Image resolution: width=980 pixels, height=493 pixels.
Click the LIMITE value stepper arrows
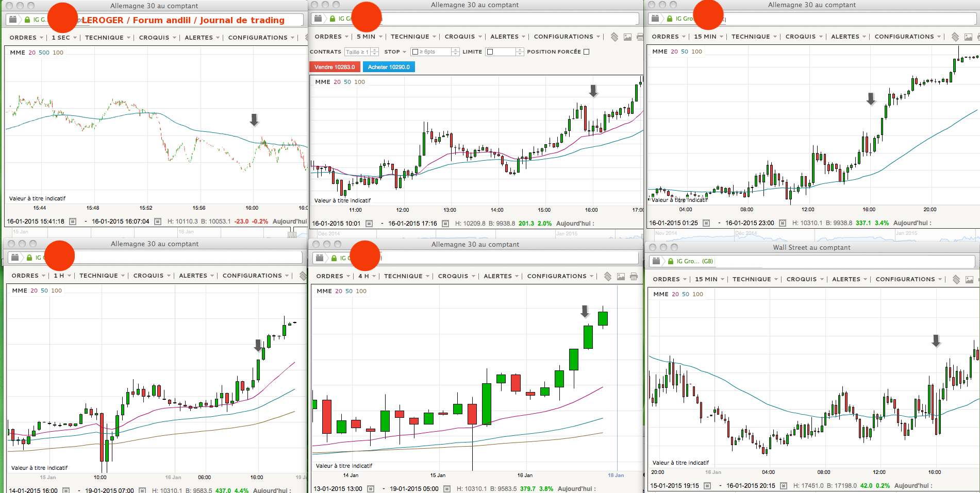click(x=520, y=52)
